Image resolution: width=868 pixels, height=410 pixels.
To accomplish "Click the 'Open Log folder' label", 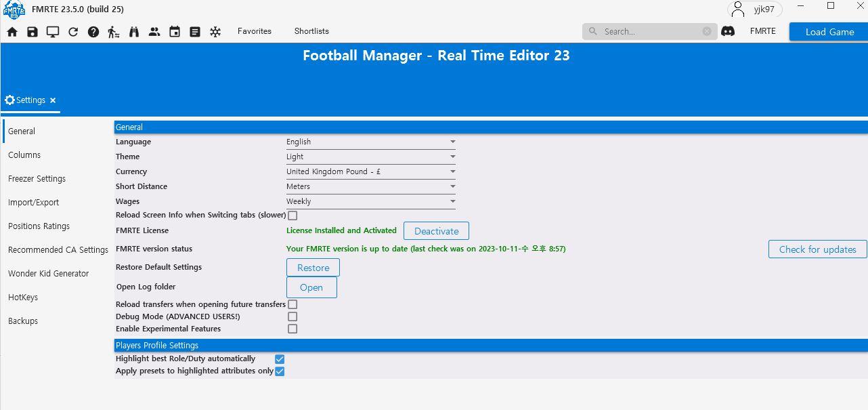I will point(146,287).
